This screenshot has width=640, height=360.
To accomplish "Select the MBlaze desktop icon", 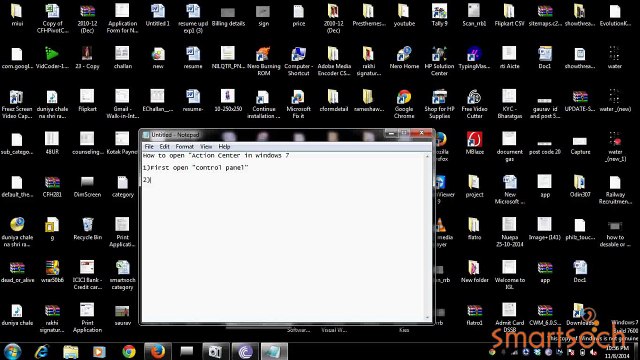I will [474, 144].
